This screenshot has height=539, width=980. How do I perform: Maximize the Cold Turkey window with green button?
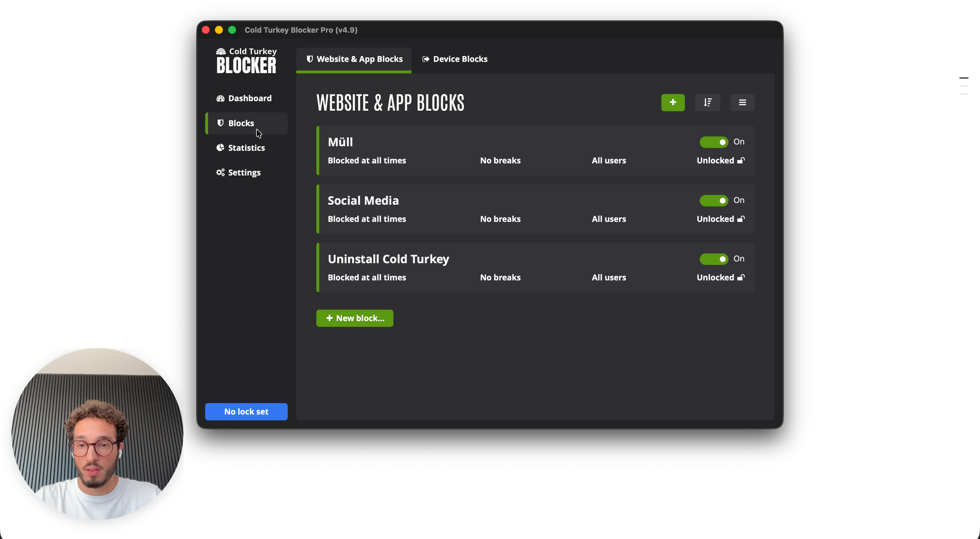point(232,30)
